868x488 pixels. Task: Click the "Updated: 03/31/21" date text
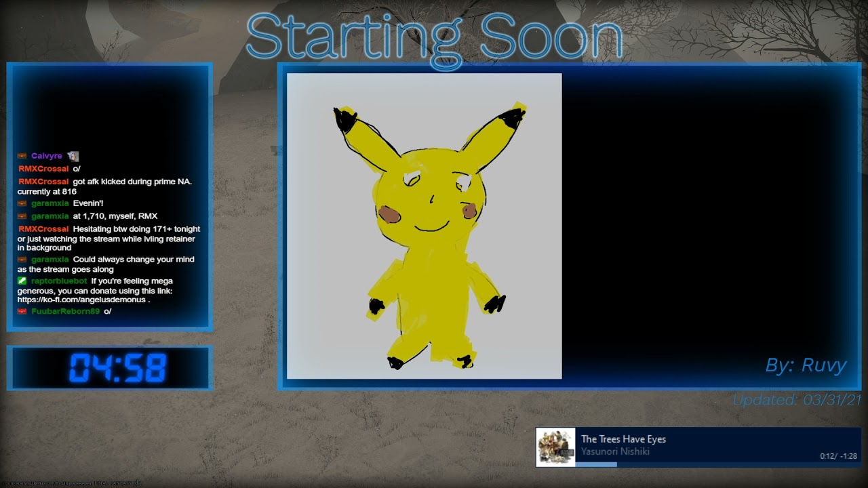click(797, 400)
